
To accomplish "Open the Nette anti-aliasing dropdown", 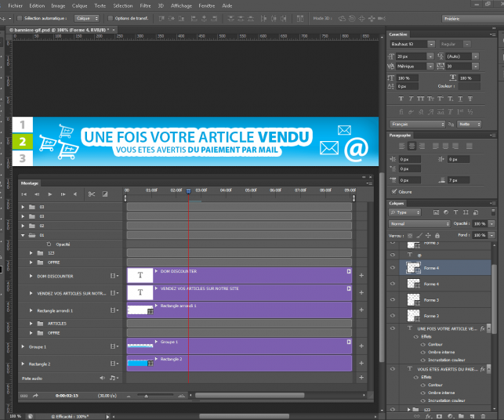I will tap(470, 124).
